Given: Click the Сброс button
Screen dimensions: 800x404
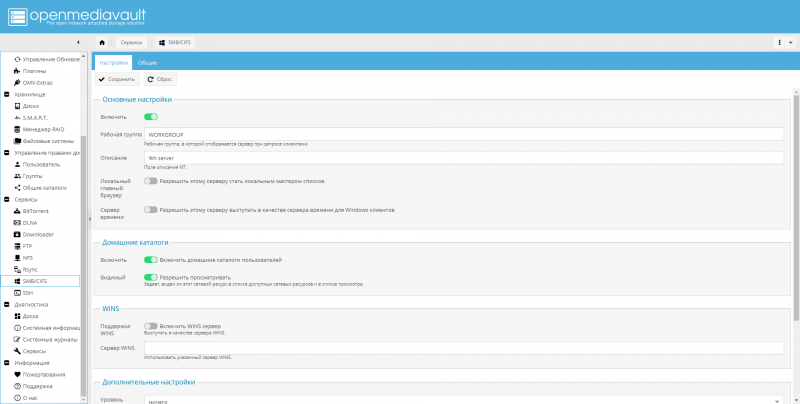Looking at the screenshot, I should (x=160, y=80).
